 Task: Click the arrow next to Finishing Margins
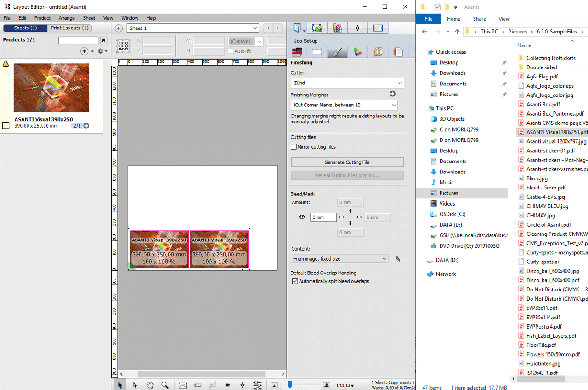(x=392, y=94)
